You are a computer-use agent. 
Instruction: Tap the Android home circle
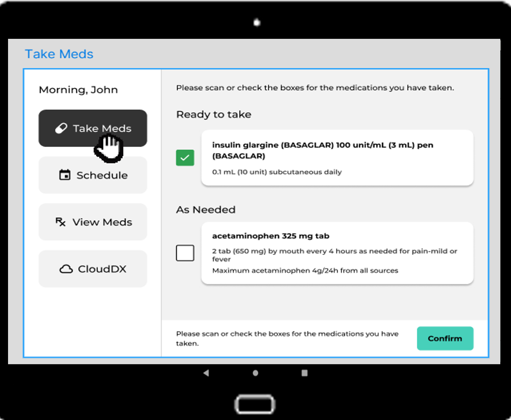[x=255, y=373]
